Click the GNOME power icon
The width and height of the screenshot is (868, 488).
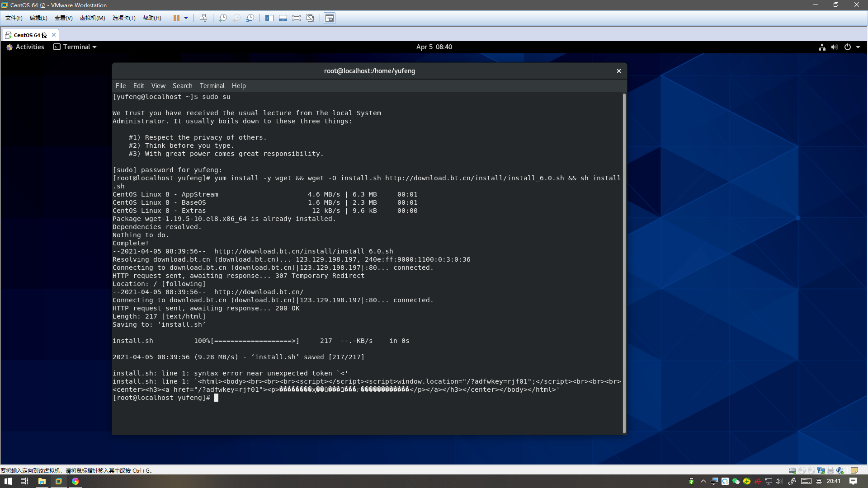(x=848, y=47)
